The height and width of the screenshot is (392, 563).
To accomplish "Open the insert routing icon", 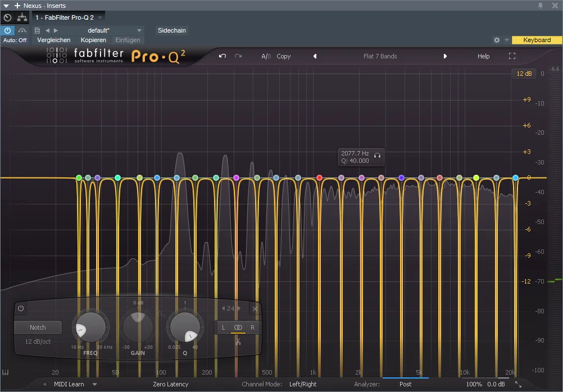I will (x=22, y=17).
